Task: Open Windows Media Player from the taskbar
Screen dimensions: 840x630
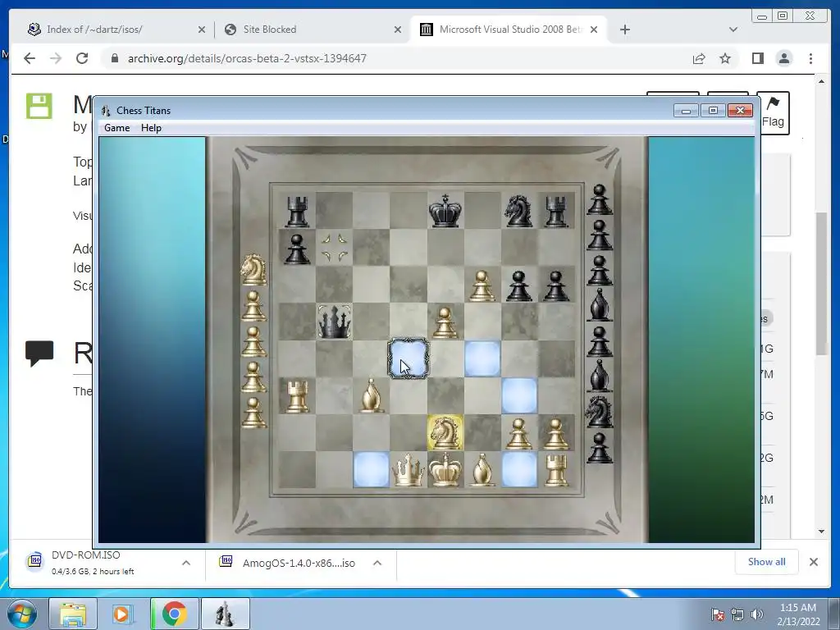Action: 123,614
